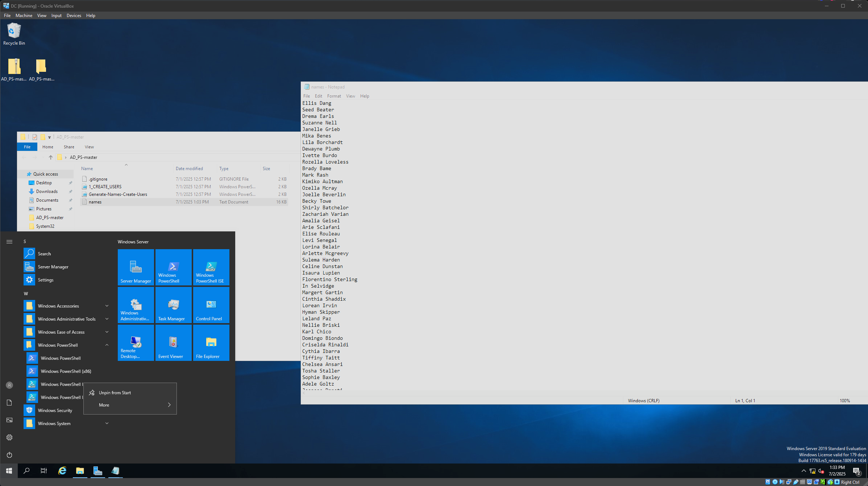Open the Start menu settings gear icon
The height and width of the screenshot is (486, 868).
click(9, 437)
